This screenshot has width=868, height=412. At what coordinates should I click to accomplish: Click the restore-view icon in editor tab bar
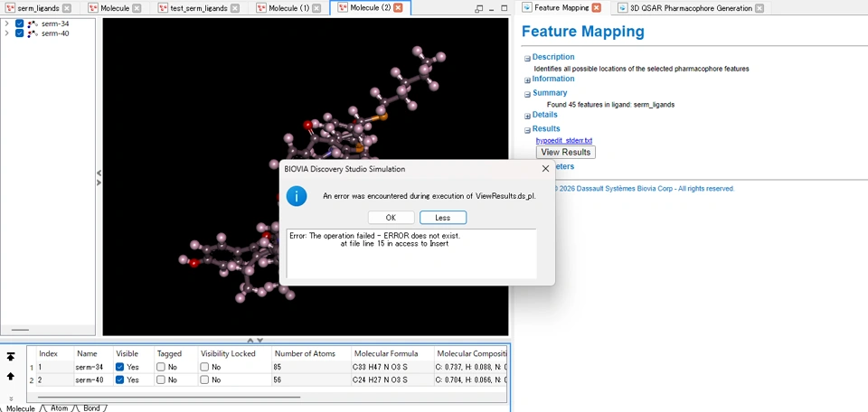click(479, 8)
